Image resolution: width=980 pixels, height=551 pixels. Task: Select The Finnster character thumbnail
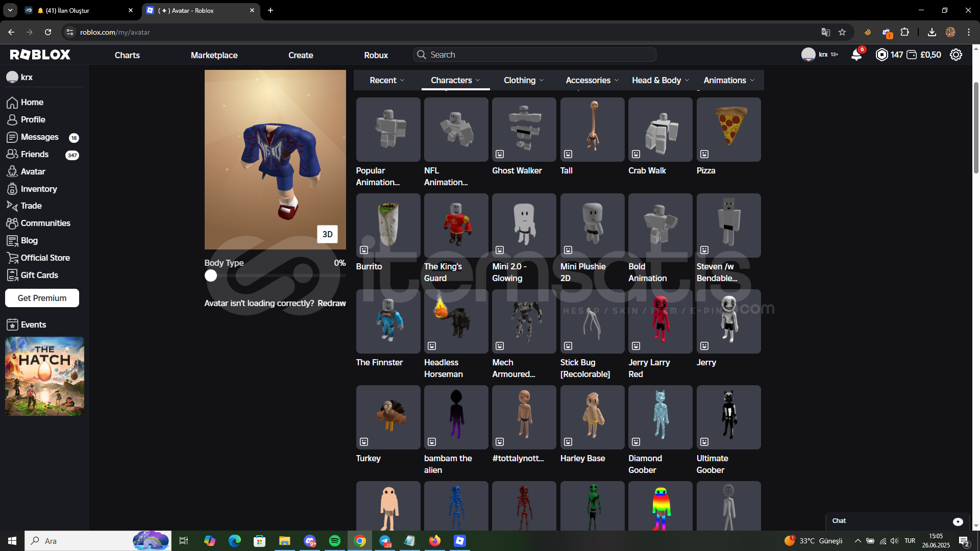tap(388, 321)
